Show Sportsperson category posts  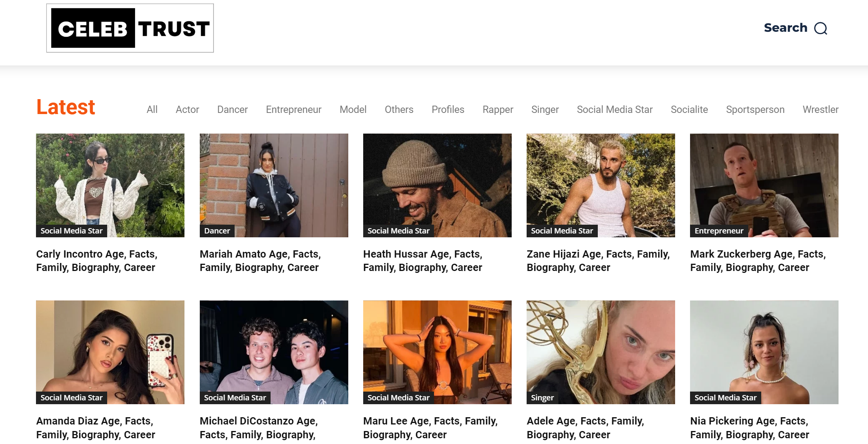tap(755, 109)
